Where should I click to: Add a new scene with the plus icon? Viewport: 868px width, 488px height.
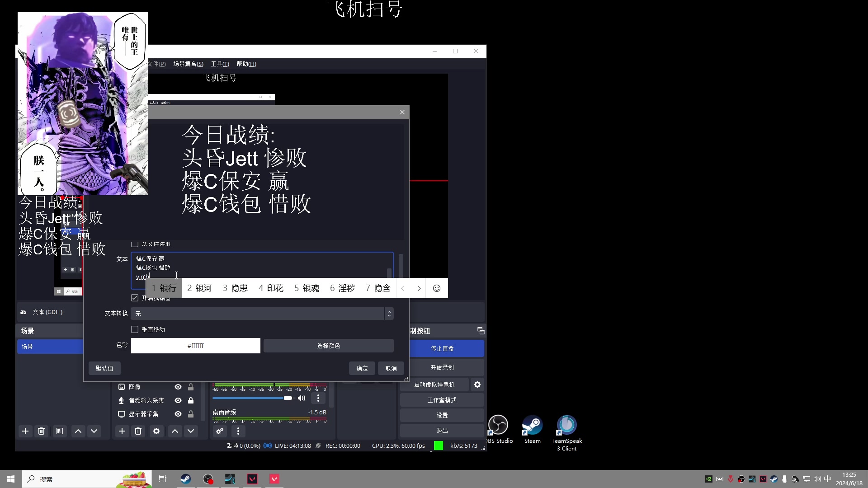click(25, 431)
